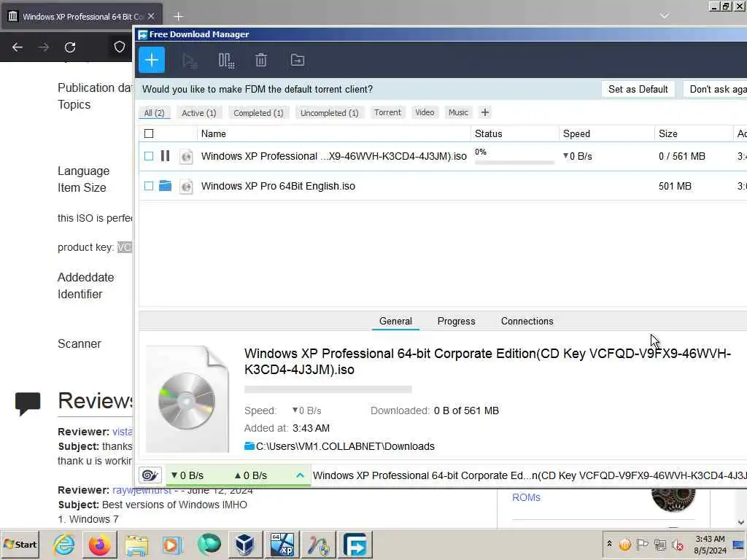Switch to the General details tab
Screen dimensions: 747x560
395,321
